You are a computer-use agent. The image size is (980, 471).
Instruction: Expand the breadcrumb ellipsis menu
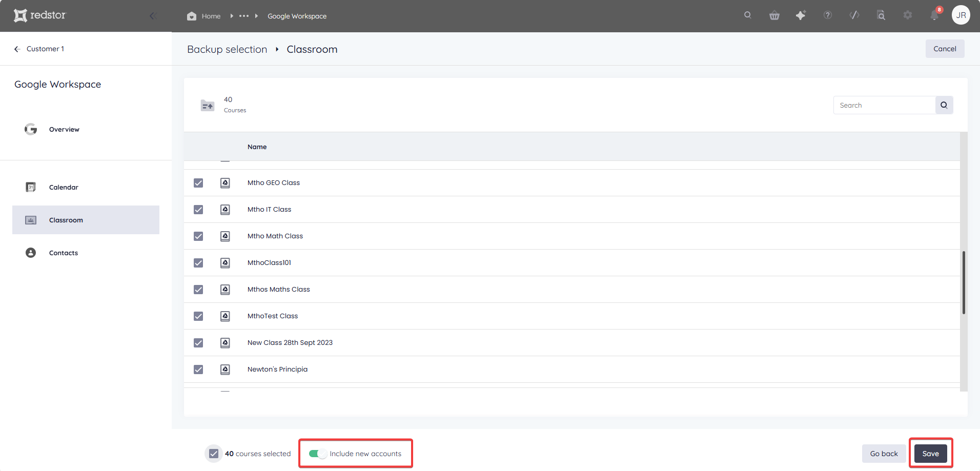244,16
